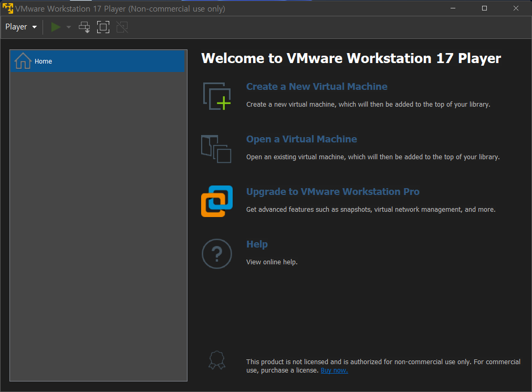Click Upgrade to VMware Workstation Pro link
This screenshot has width=532, height=392.
[333, 192]
